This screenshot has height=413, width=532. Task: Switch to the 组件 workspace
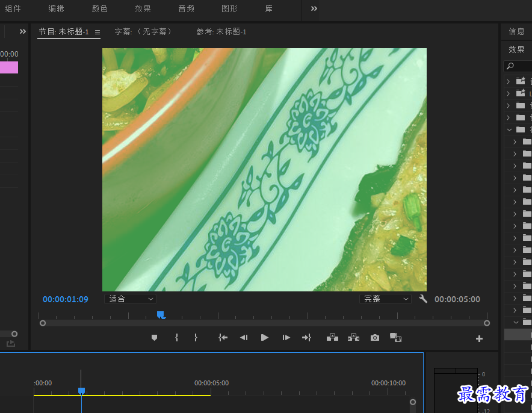point(13,8)
